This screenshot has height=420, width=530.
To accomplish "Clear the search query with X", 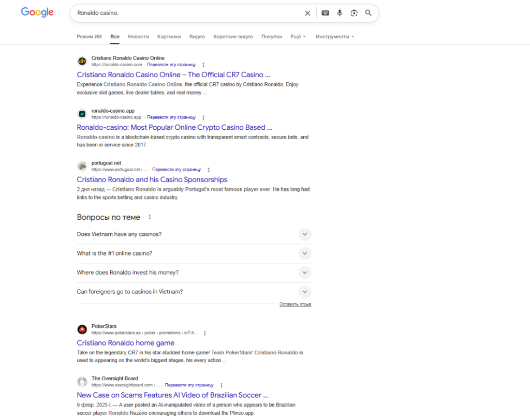I will 307,13.
